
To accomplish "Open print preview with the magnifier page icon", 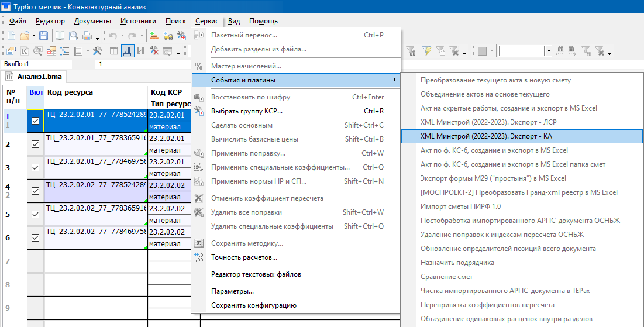I will pyautogui.click(x=74, y=36).
